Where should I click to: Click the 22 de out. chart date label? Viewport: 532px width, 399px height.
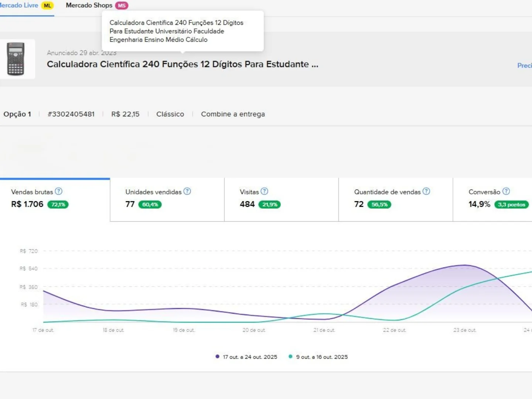[x=395, y=330]
